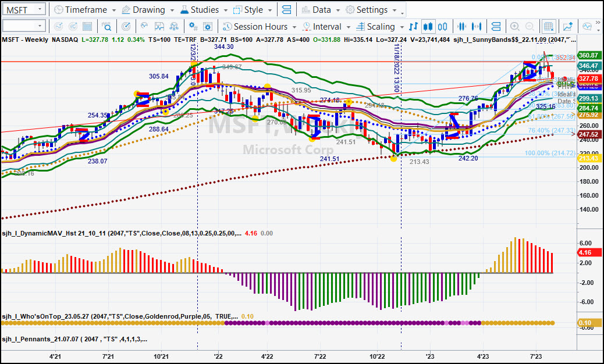Click the small wave line study icon
The width and height of the screenshot is (604, 364).
[144, 27]
